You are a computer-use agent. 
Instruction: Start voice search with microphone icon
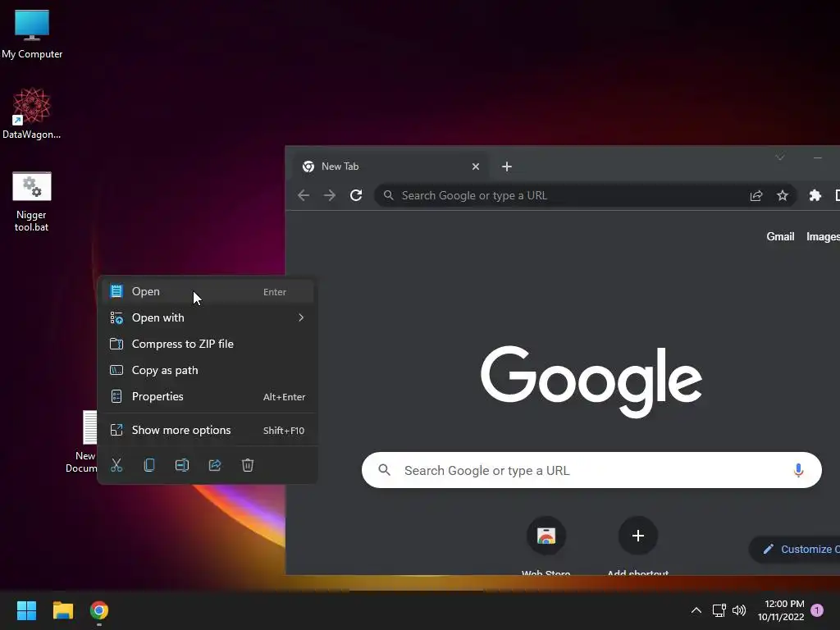point(798,470)
